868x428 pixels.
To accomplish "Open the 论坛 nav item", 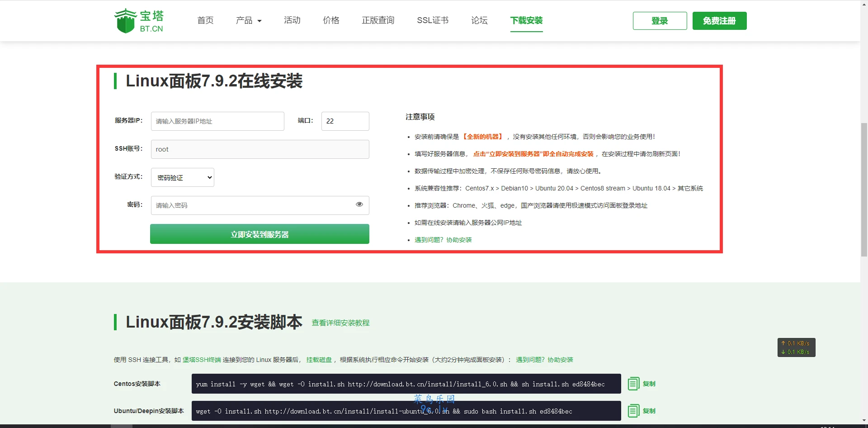I will (x=479, y=20).
